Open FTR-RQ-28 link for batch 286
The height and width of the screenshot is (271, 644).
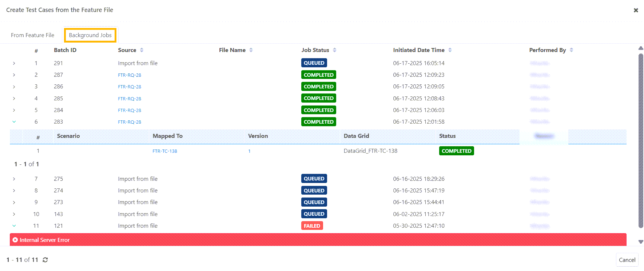[x=130, y=87]
